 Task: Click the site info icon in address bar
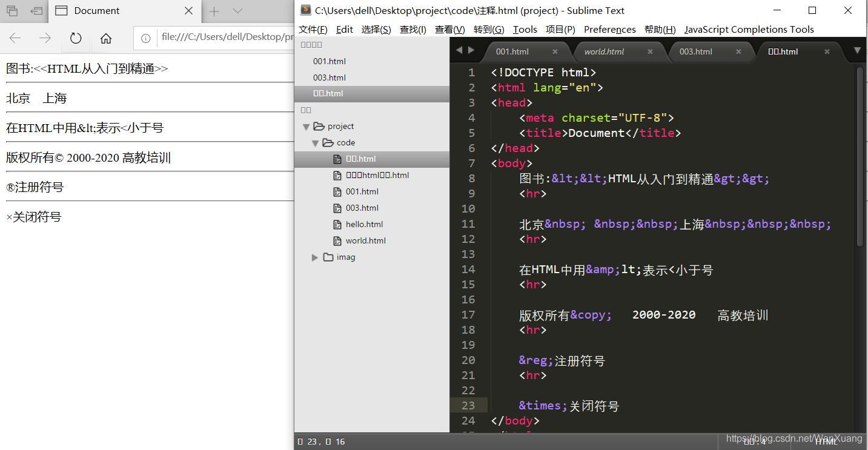click(145, 38)
